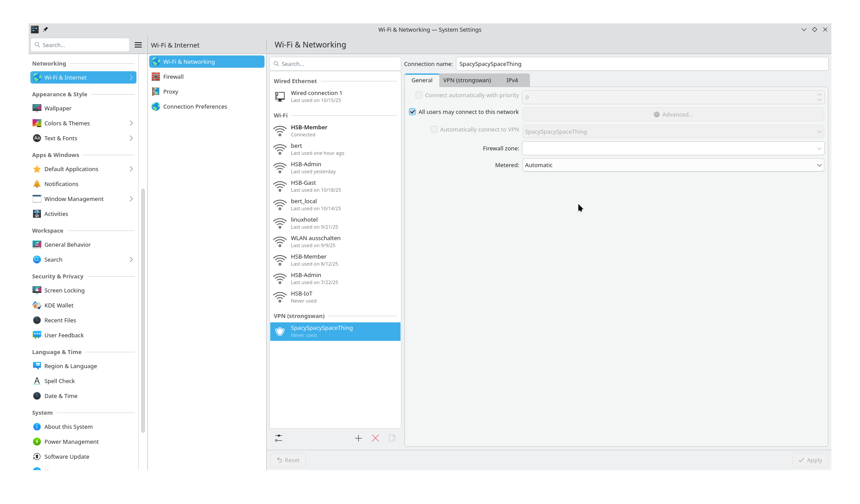
Task: Click the Advanced... button
Action: coord(673,114)
